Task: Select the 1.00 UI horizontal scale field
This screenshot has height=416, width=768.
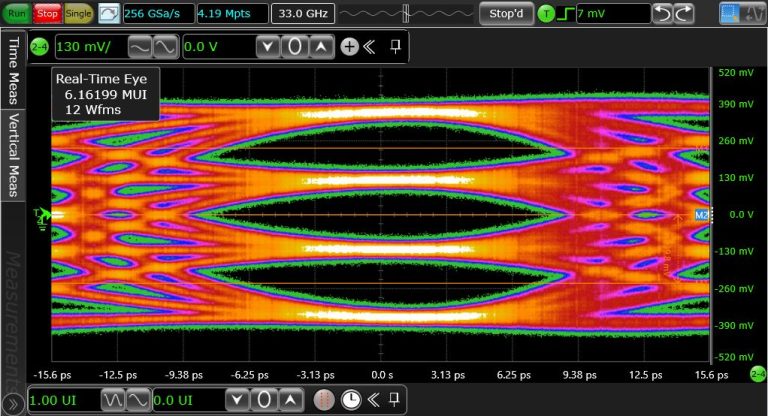Action: pos(64,400)
